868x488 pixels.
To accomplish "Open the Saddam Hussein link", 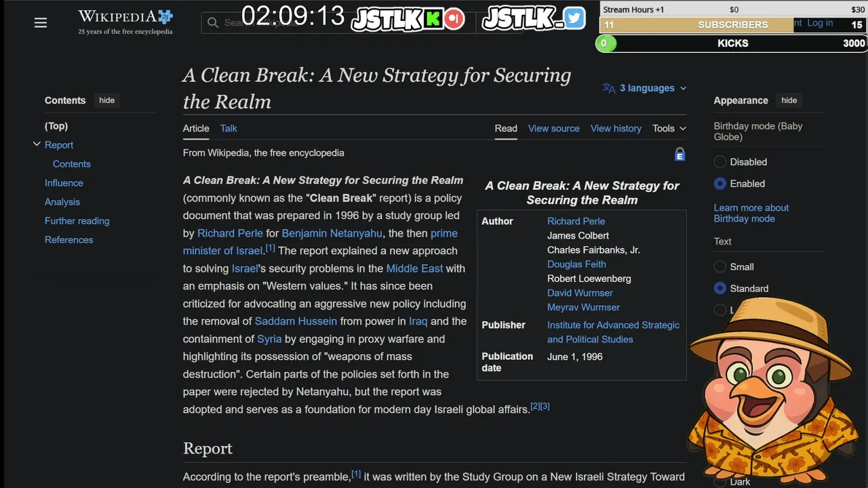I will (x=296, y=321).
